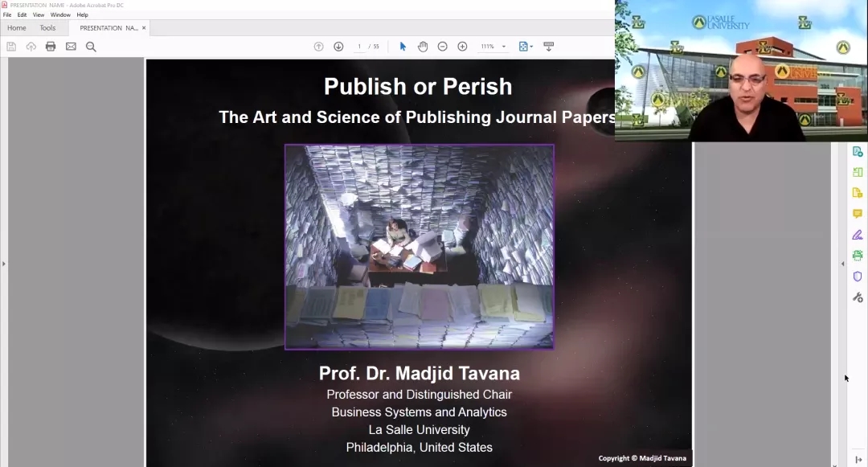Screen dimensions: 868x467
Task: Open the View menu
Action: (x=39, y=15)
